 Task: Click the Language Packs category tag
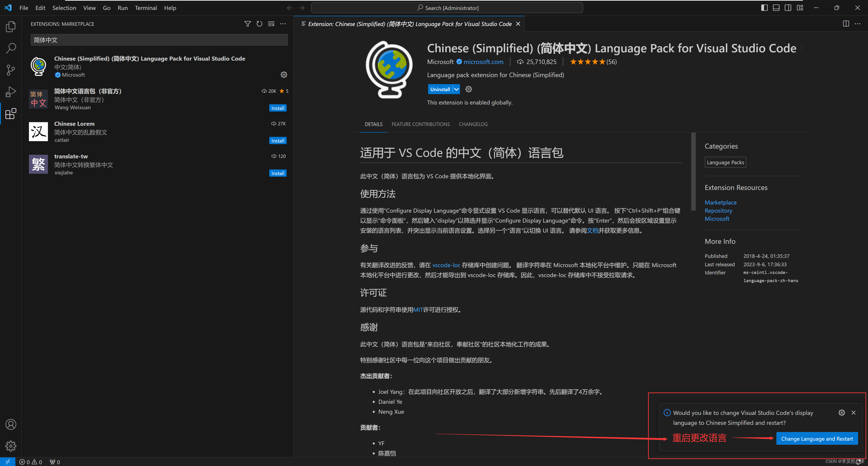pyautogui.click(x=725, y=162)
